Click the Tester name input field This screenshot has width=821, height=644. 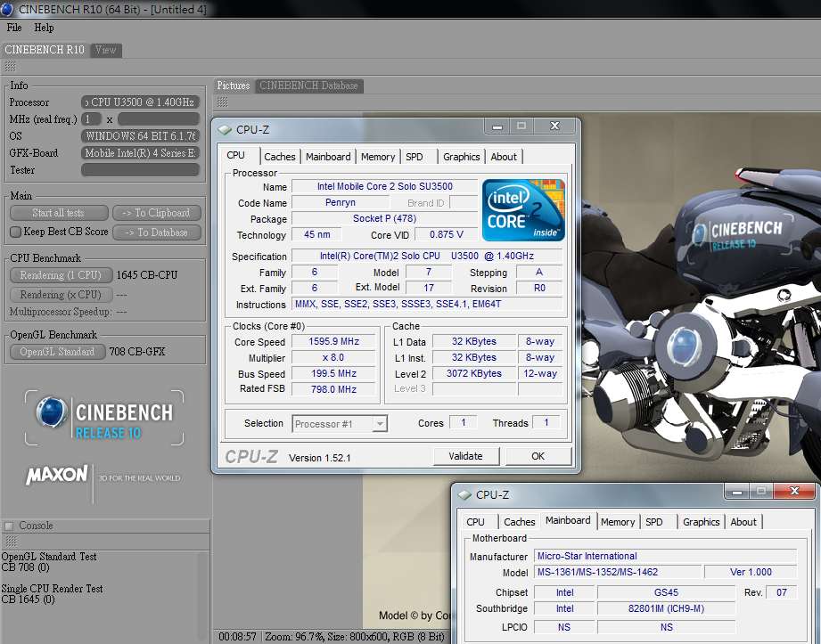pos(140,170)
